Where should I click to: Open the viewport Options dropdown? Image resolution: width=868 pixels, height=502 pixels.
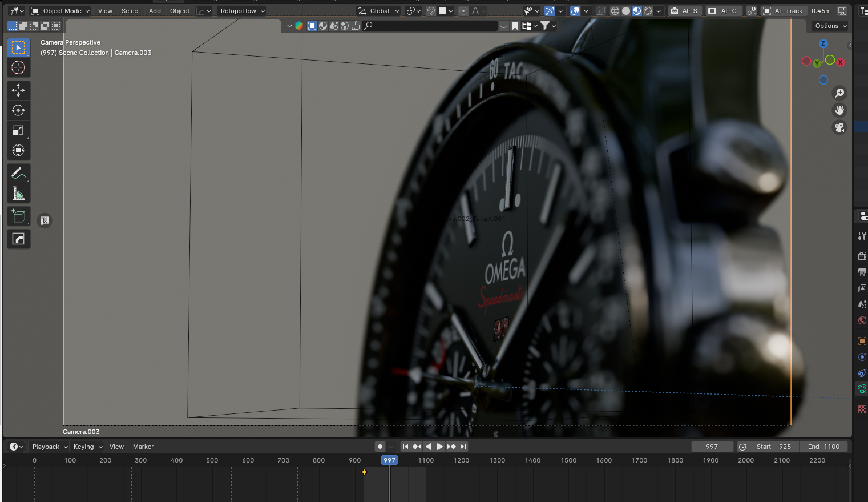(830, 26)
